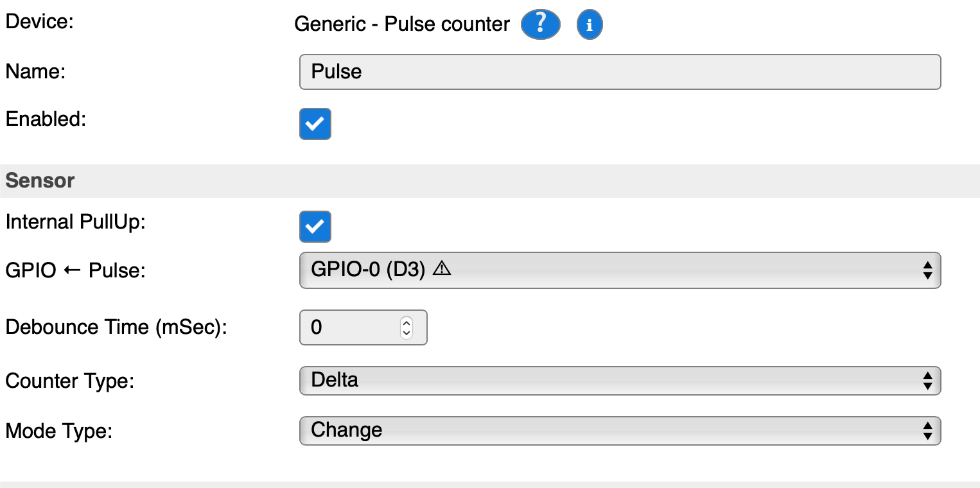Open the question mark help icon
980x488 pixels.
point(540,25)
